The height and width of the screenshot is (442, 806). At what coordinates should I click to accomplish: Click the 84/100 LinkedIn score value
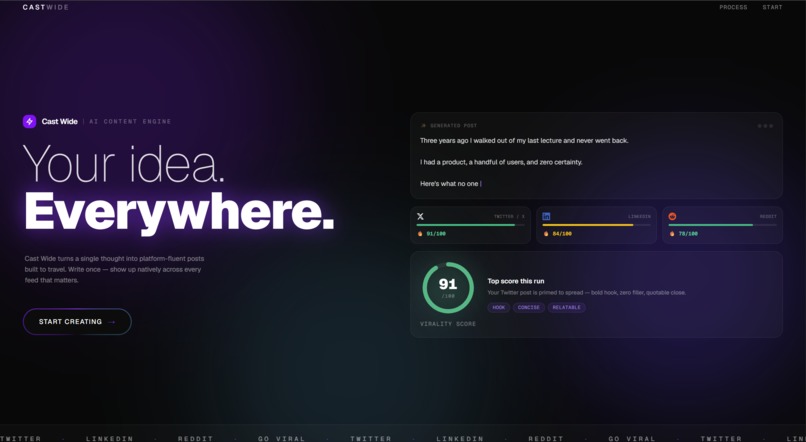[x=562, y=234]
